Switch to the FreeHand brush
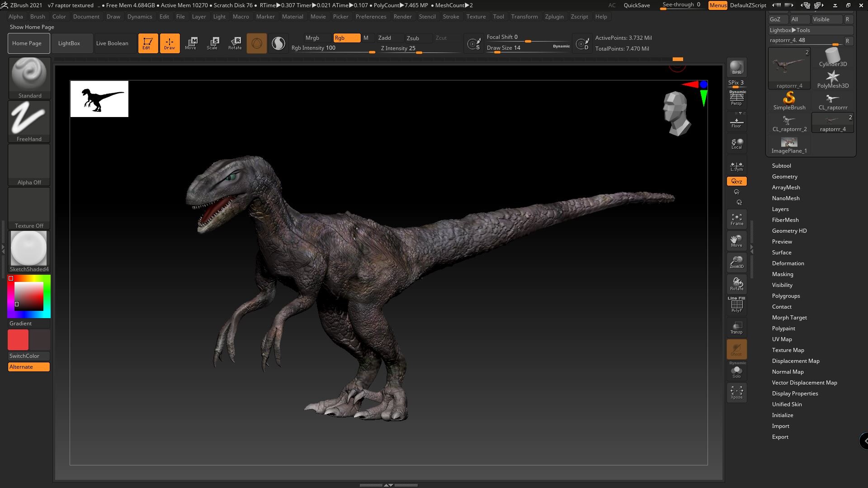 click(28, 117)
